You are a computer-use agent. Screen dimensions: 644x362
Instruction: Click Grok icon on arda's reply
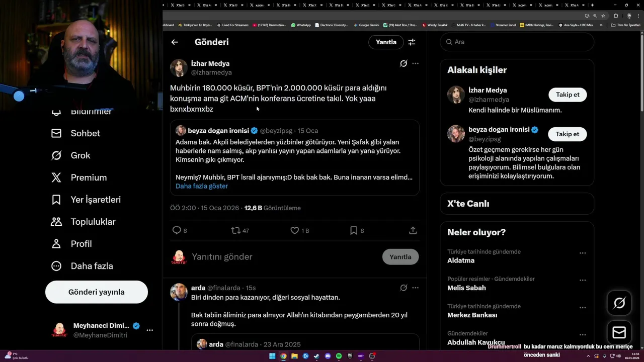(404, 288)
